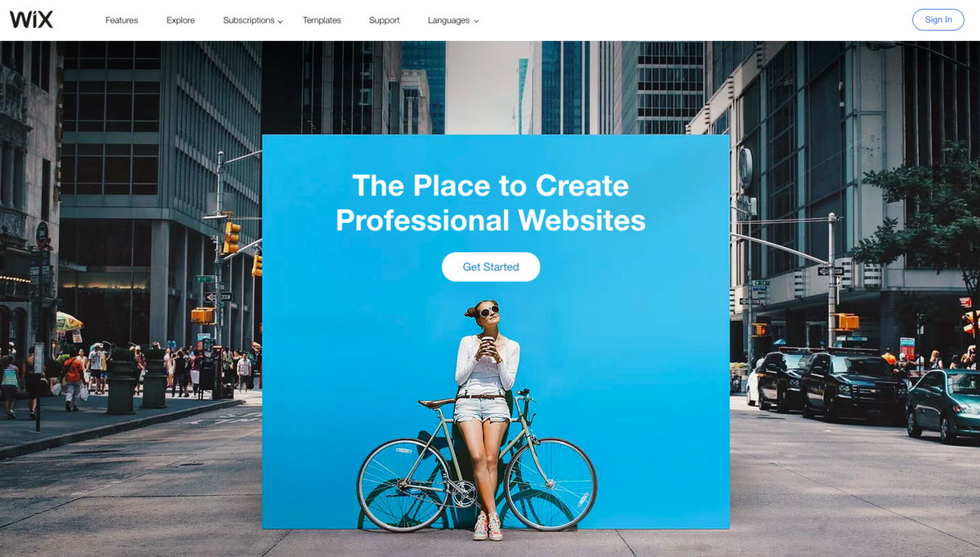980x557 pixels.
Task: Go to the Explore section
Action: coord(180,20)
